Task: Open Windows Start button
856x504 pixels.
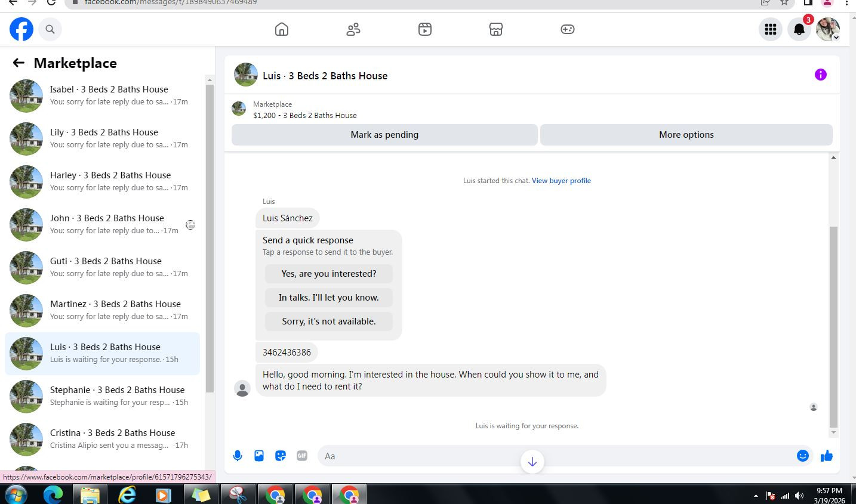Action: 15,494
